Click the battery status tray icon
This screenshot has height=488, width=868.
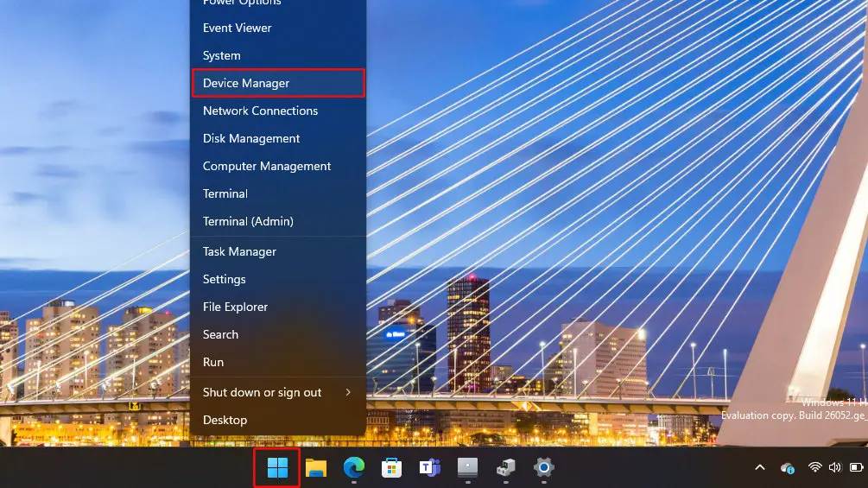pos(856,467)
